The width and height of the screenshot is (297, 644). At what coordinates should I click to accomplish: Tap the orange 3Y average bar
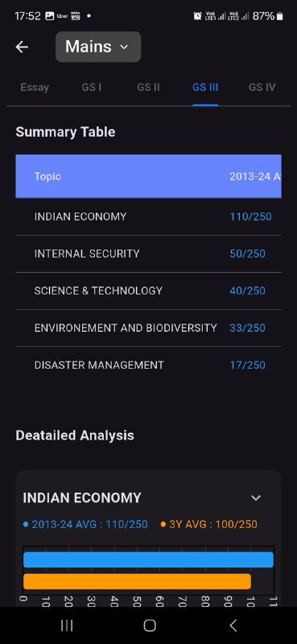point(137,581)
